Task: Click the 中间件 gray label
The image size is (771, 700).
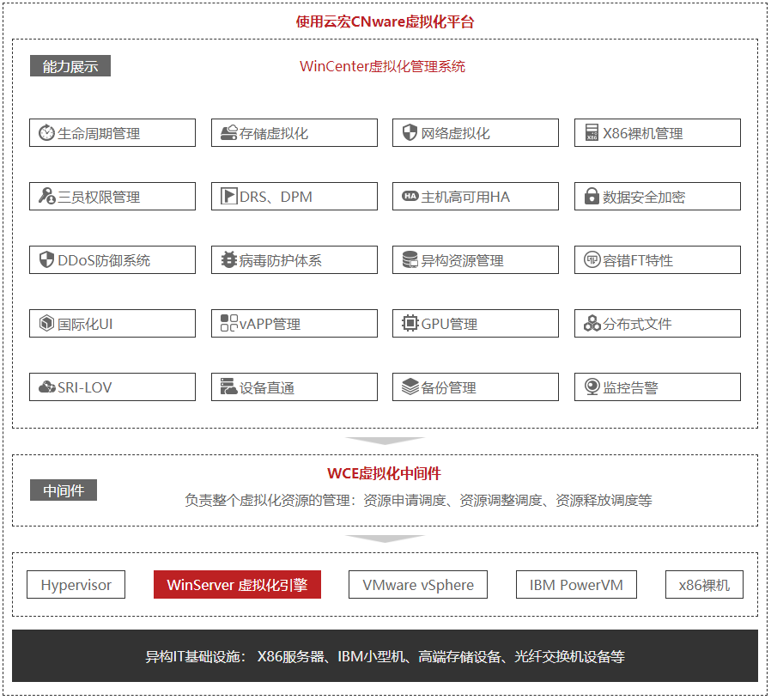Action: (64, 490)
